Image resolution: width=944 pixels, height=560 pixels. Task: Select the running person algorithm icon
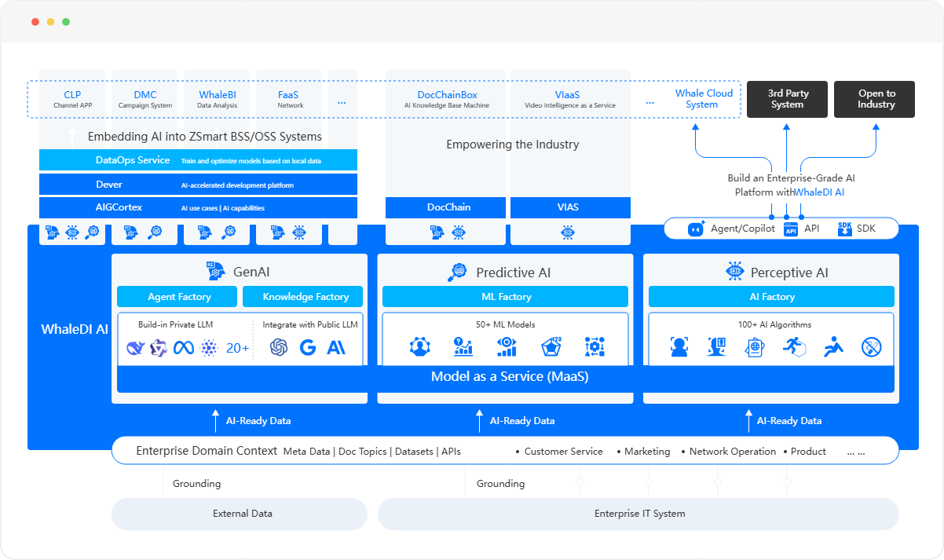click(794, 346)
